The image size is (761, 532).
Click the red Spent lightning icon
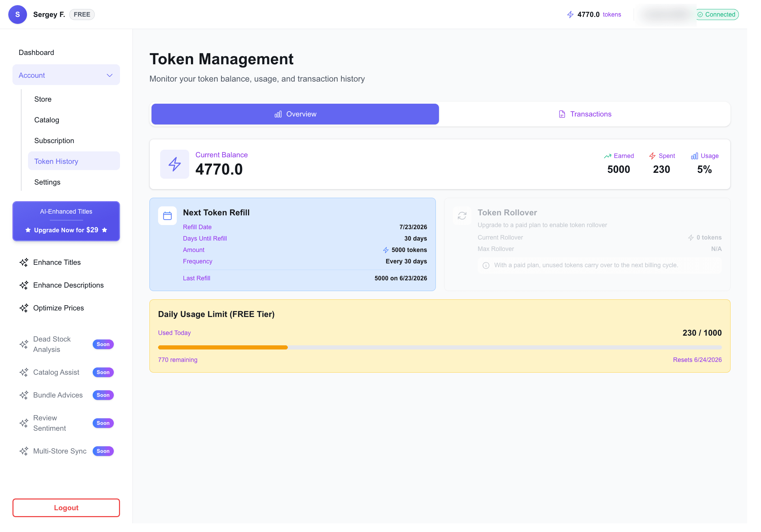tap(652, 156)
